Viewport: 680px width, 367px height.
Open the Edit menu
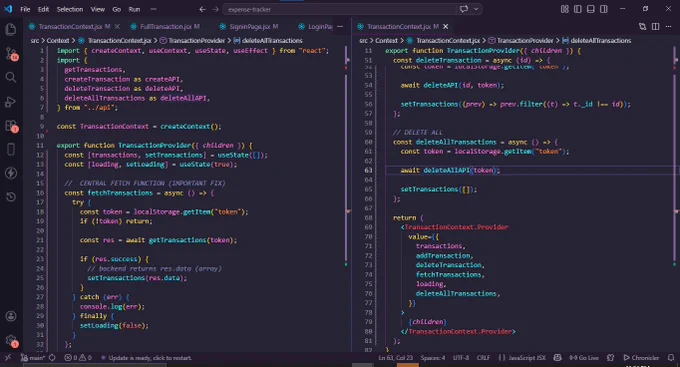[x=43, y=9]
